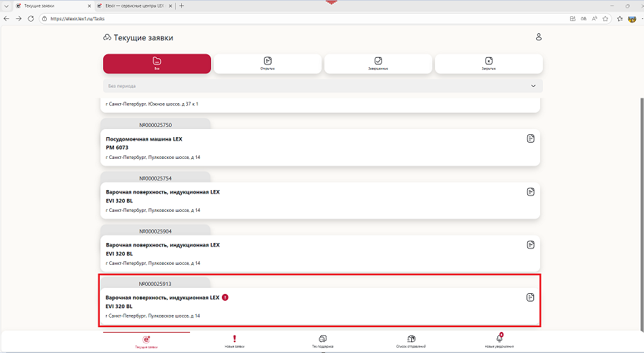The image size is (644, 353).
Task: Click document icon for request №000025904
Action: tap(531, 244)
